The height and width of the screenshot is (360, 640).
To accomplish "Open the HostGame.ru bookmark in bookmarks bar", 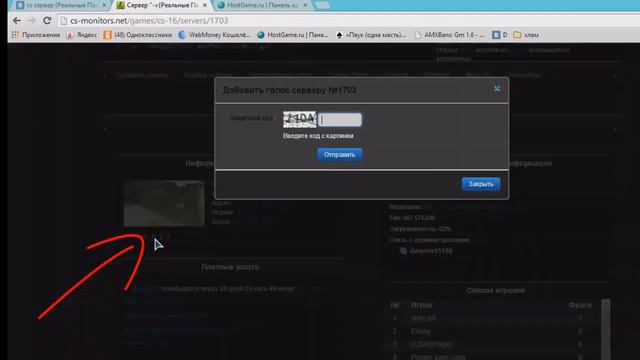I will coord(293,35).
